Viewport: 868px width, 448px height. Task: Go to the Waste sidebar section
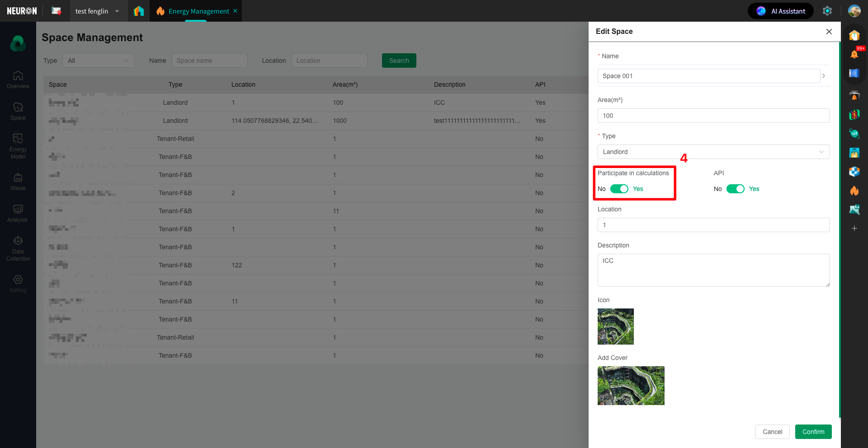tap(18, 182)
